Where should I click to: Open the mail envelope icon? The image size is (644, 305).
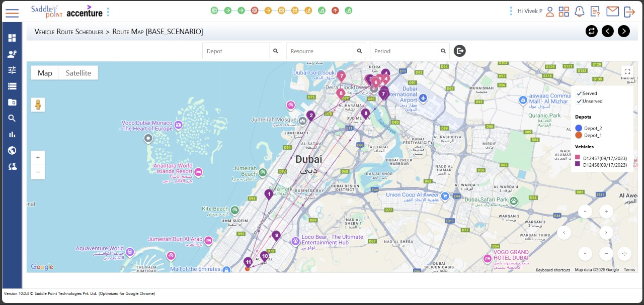coord(612,12)
